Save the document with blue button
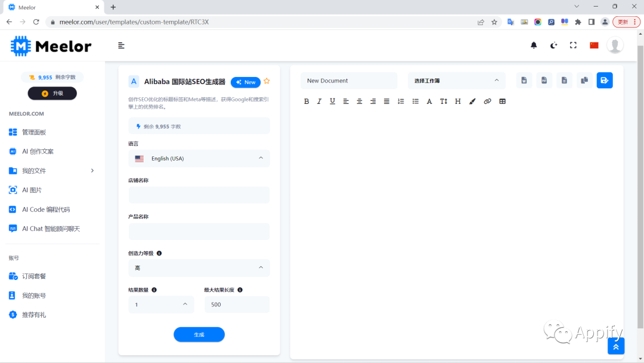The image size is (644, 363). pyautogui.click(x=605, y=81)
